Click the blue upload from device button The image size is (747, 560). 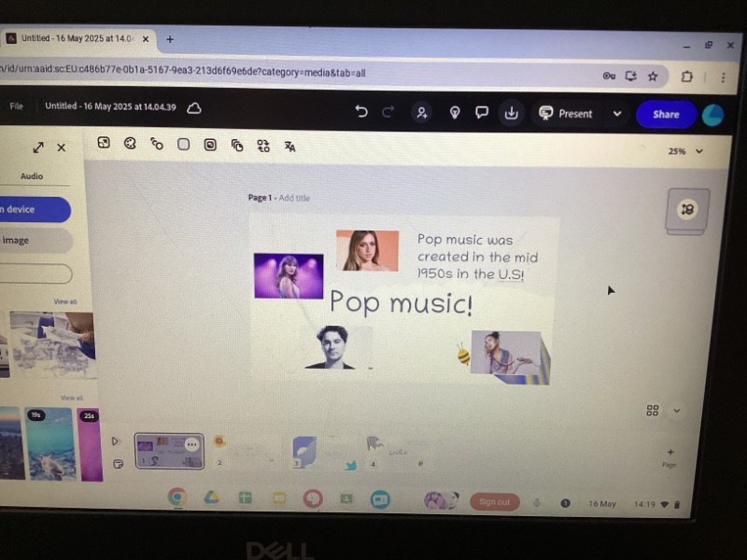coord(34,209)
